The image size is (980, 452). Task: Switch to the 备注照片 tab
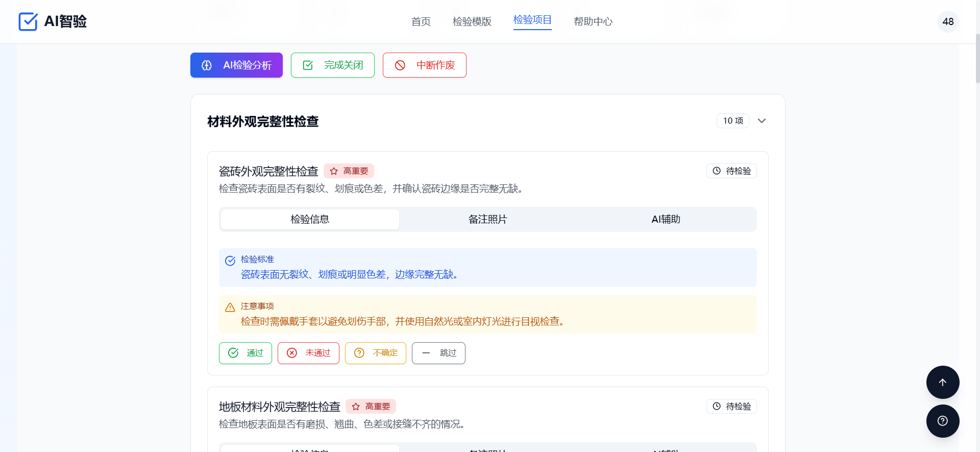[487, 219]
